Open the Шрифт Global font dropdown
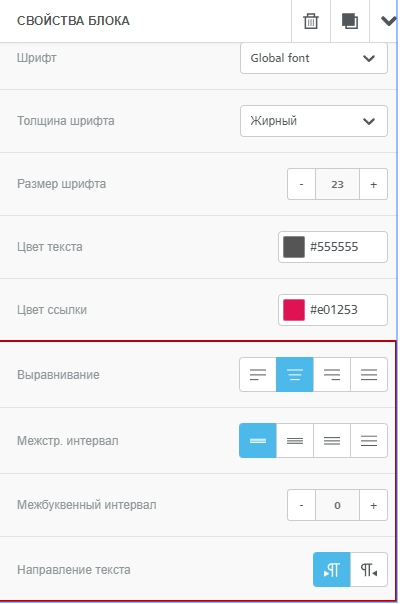Image resolution: width=400 pixels, height=604 pixels. coord(314,58)
